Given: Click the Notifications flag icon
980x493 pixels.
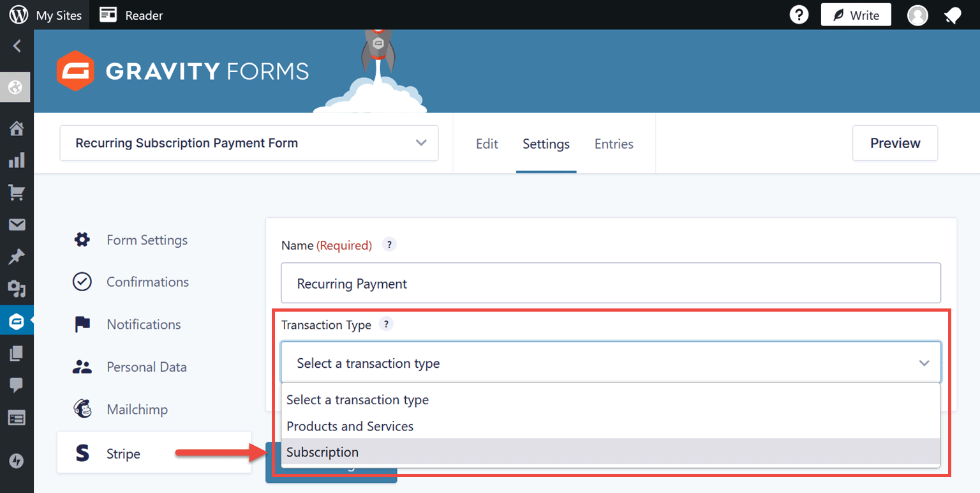Looking at the screenshot, I should click(x=82, y=324).
